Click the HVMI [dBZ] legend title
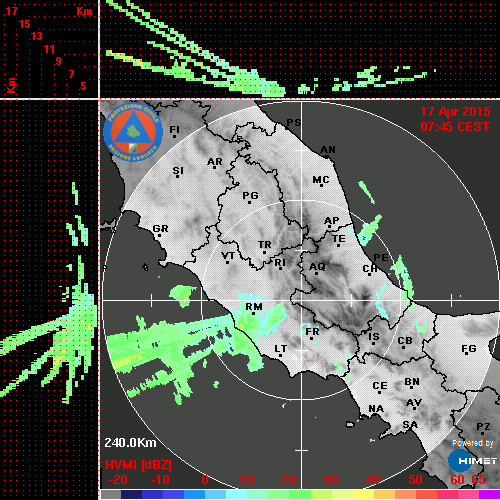 click(138, 465)
